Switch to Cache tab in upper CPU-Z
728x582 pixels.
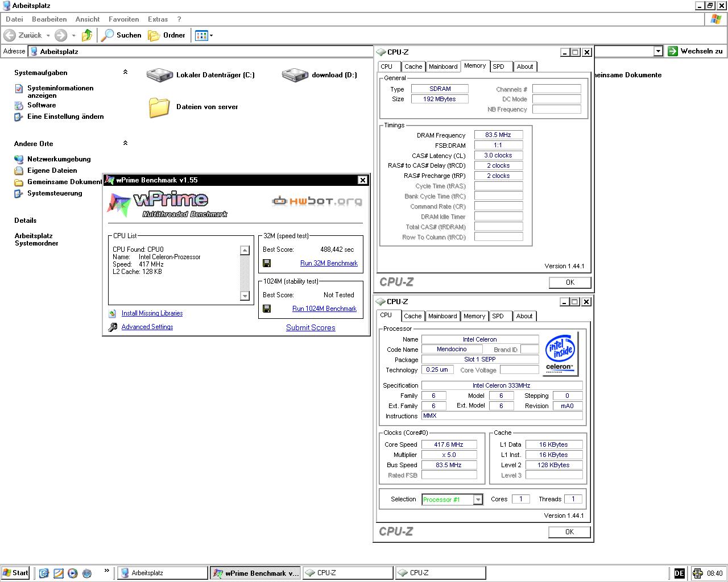[413, 66]
